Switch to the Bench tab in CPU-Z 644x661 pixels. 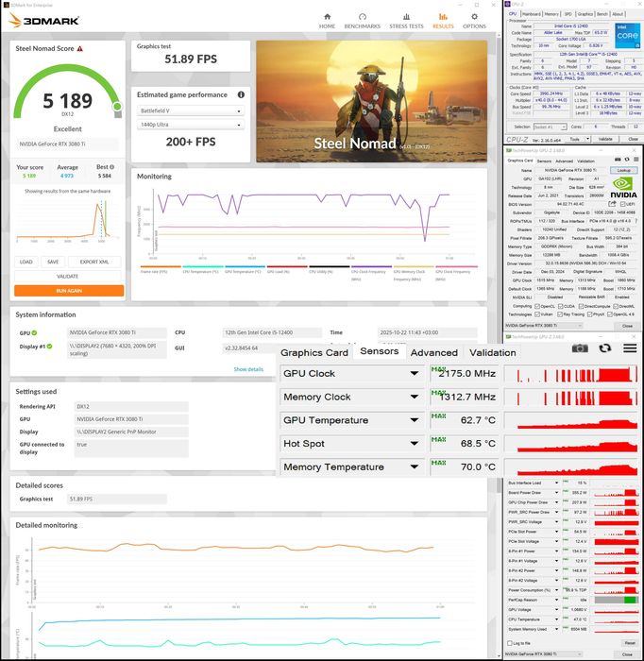(602, 14)
